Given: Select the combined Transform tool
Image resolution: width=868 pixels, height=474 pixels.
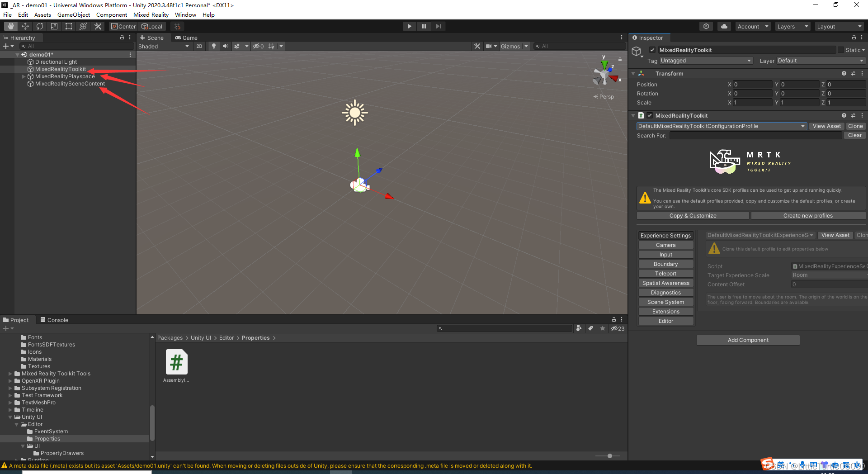Looking at the screenshot, I should [83, 26].
